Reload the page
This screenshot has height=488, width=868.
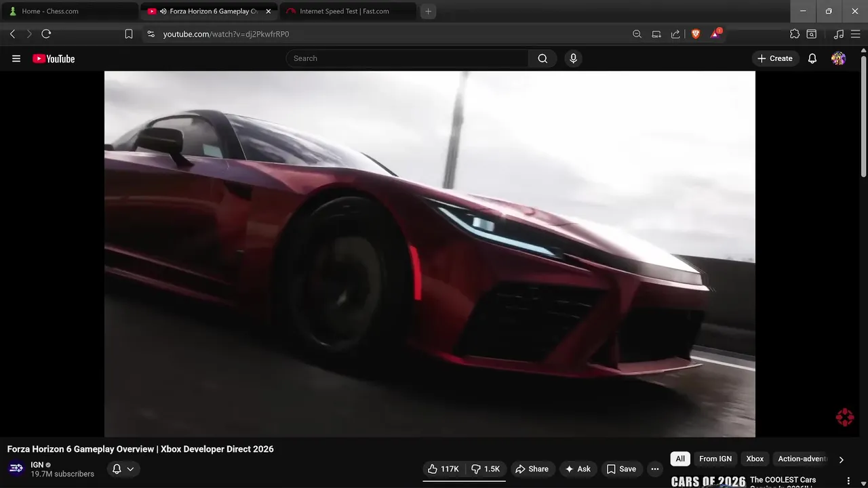(x=46, y=34)
